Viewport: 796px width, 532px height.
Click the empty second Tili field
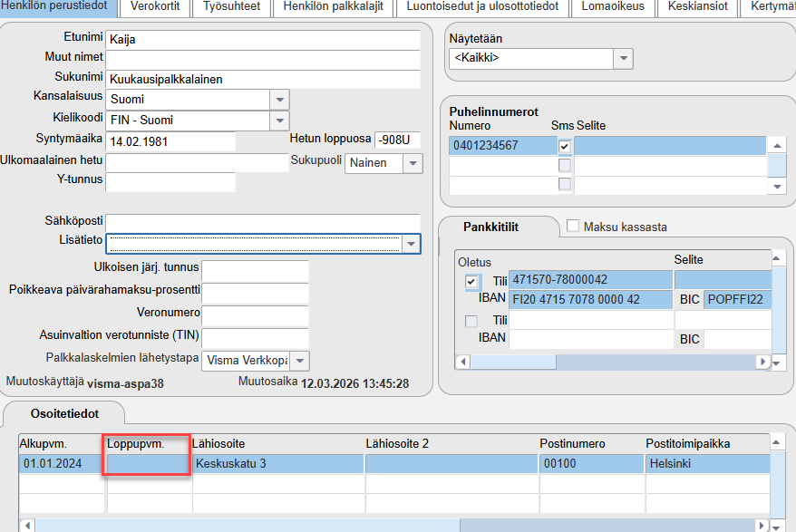[590, 320]
